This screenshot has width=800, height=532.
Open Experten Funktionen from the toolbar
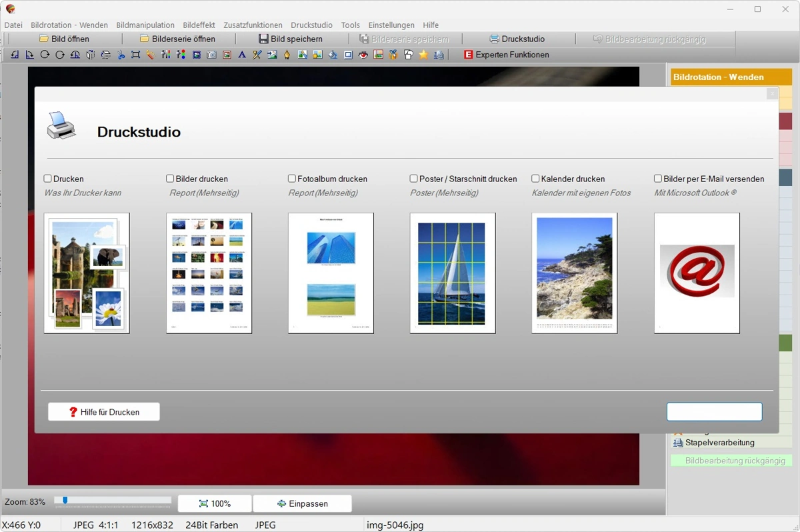point(506,55)
